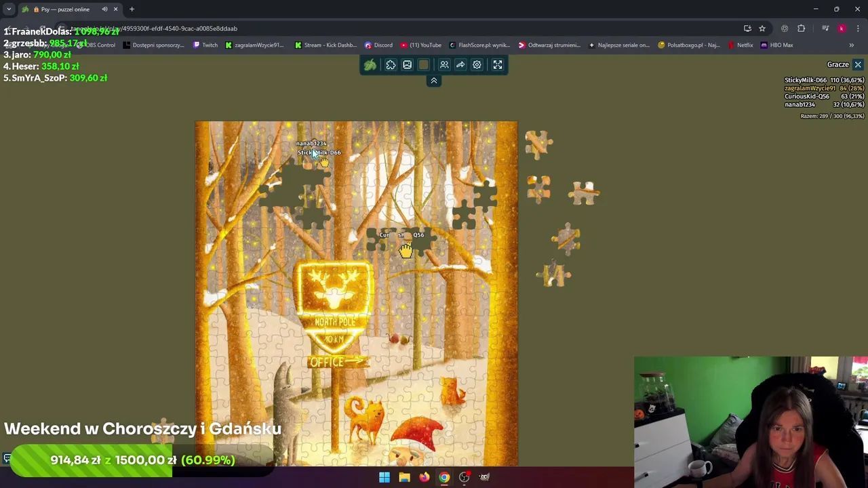
Task: Open the media controls icon in Chrome
Action: pos(825,28)
